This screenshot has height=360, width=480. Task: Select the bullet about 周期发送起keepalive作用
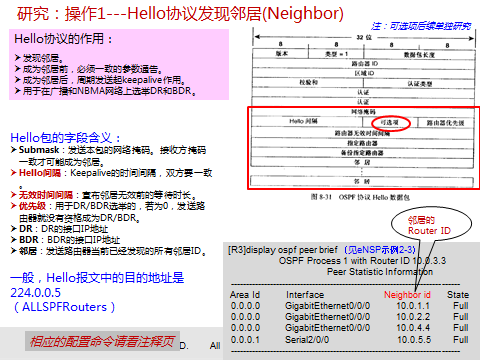(x=100, y=80)
